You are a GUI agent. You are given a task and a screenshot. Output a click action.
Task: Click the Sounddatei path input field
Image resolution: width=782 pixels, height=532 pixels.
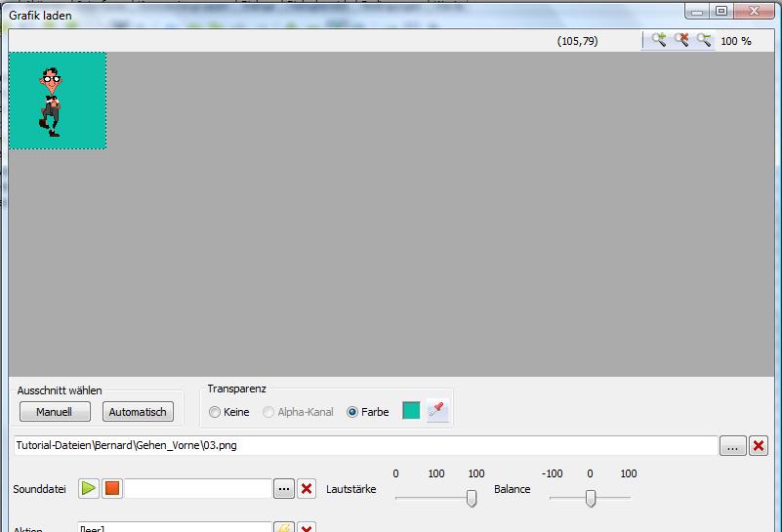click(x=198, y=489)
